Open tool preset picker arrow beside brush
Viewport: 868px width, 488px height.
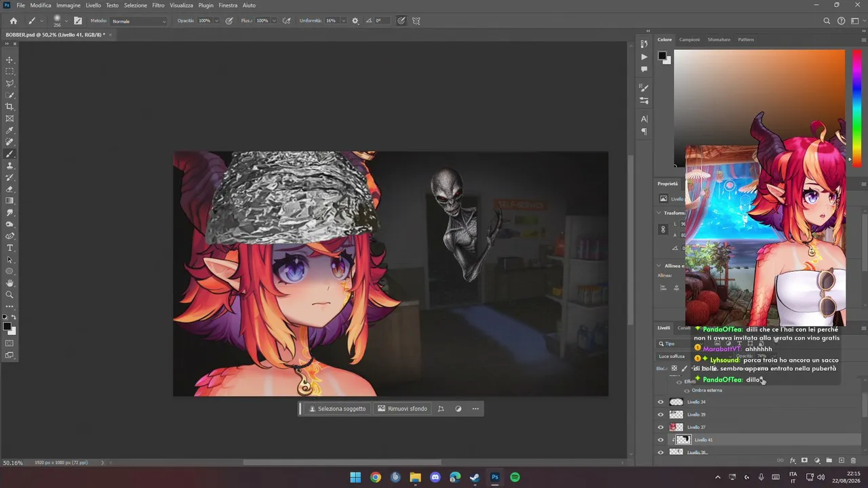[x=41, y=21]
